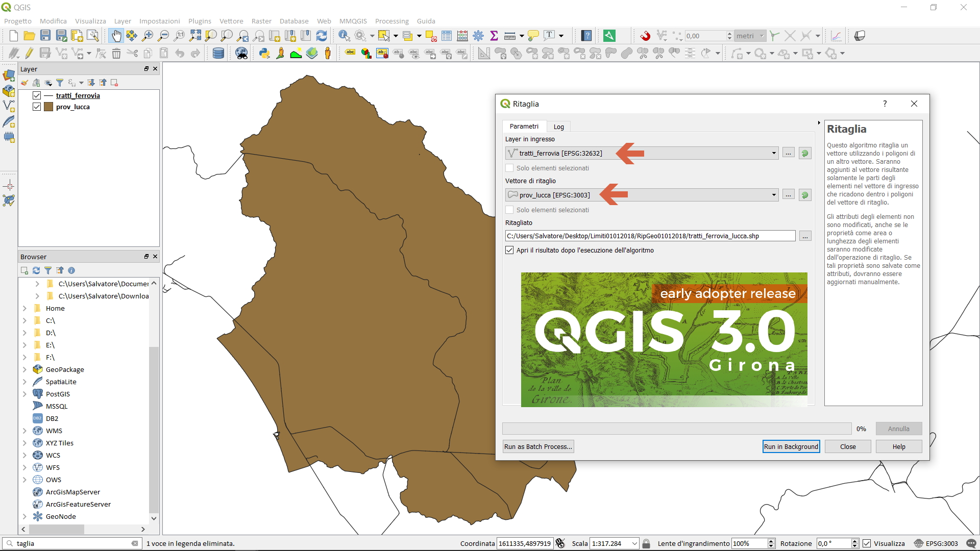Uncheck 'Apri il risultato dopo l'esecuzione' checkbox
This screenshot has width=980, height=551.
click(x=509, y=250)
